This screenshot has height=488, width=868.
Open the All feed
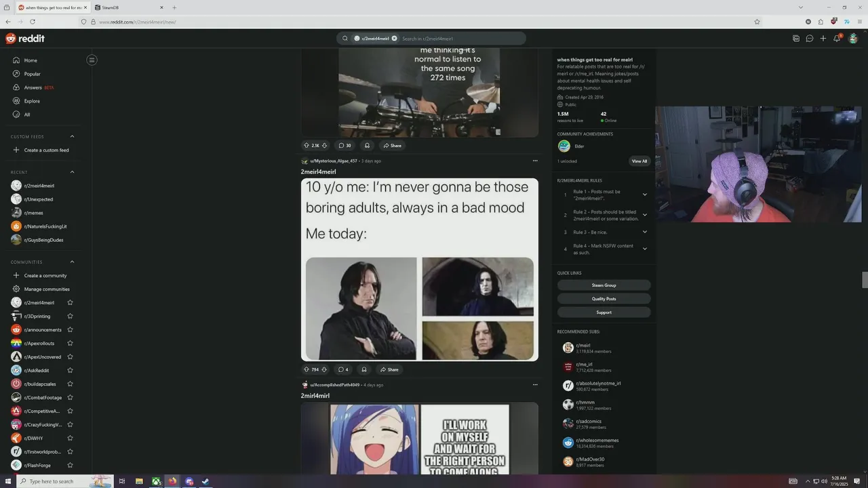[27, 115]
